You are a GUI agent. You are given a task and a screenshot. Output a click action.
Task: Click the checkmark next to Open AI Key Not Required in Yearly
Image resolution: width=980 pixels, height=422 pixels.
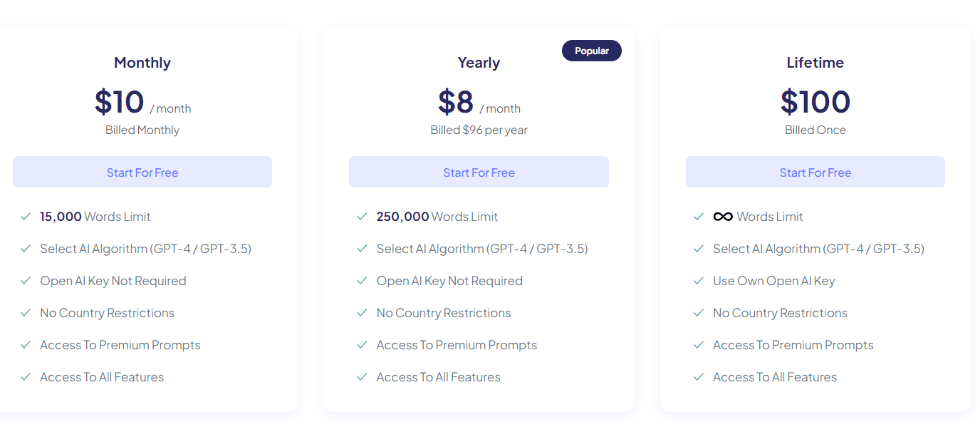point(363,280)
